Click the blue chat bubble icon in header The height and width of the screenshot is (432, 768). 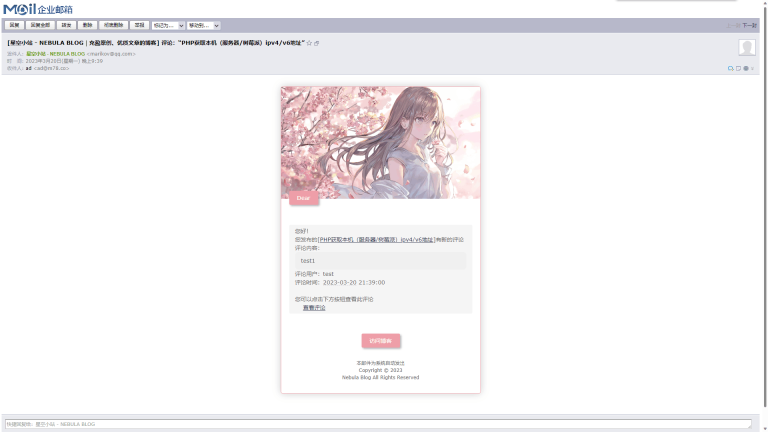click(x=730, y=68)
